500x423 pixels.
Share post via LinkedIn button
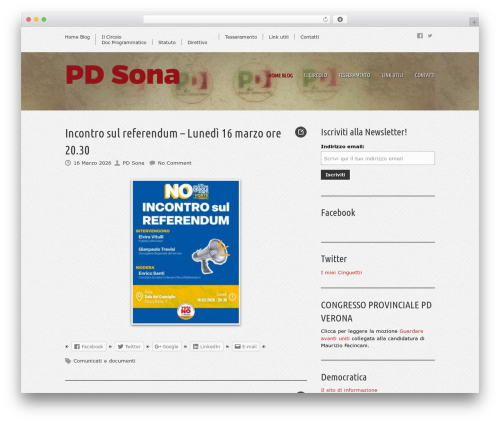point(207,347)
